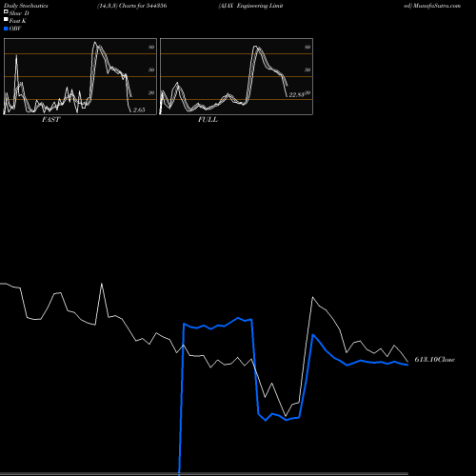Click the blue OBV legend swatch
This screenshot has width=476, height=476.
tap(6, 29)
